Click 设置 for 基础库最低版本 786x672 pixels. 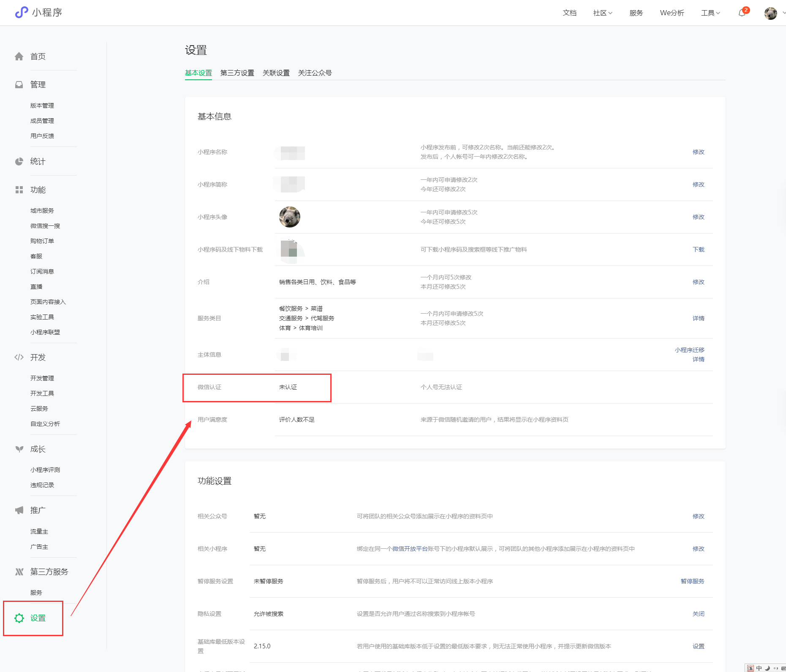(699, 646)
